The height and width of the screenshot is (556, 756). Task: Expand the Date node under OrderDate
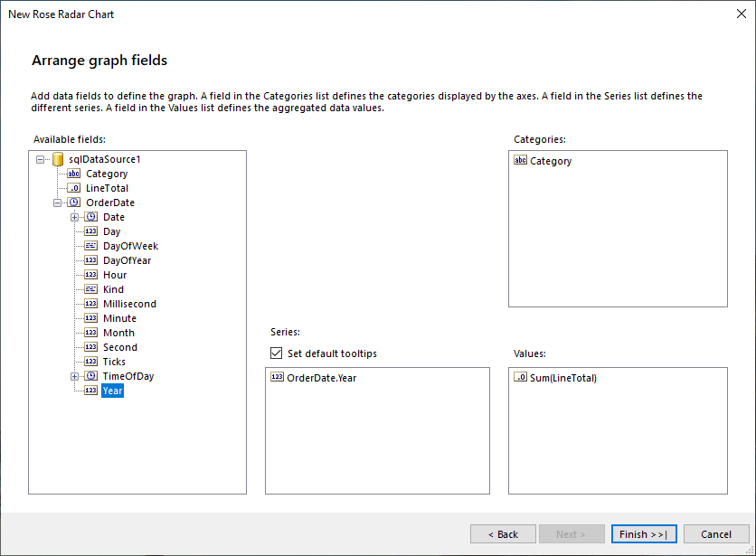point(76,216)
